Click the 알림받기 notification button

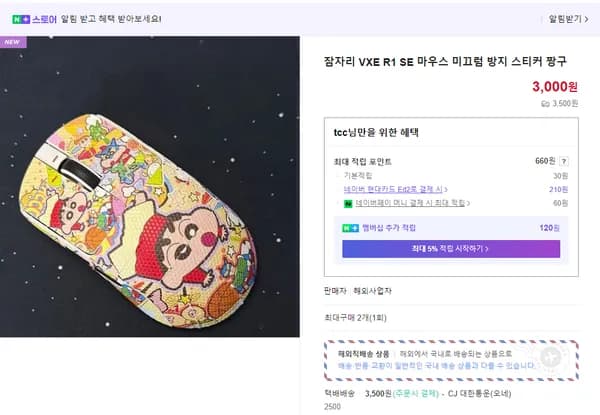(x=567, y=18)
